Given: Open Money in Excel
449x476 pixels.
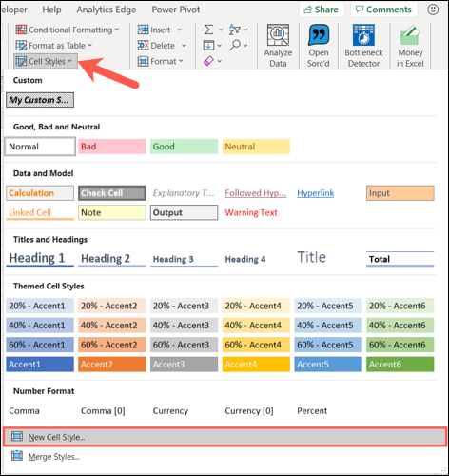Looking at the screenshot, I should pyautogui.click(x=410, y=46).
